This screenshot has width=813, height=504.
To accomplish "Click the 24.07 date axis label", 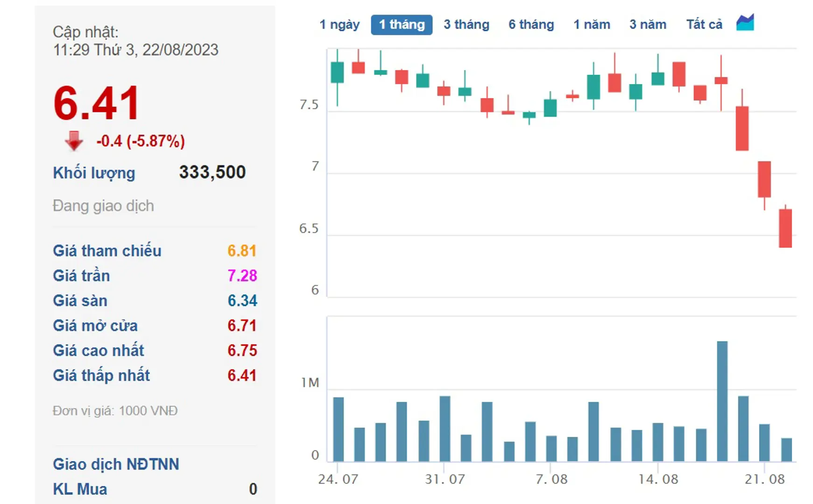I will (x=338, y=479).
